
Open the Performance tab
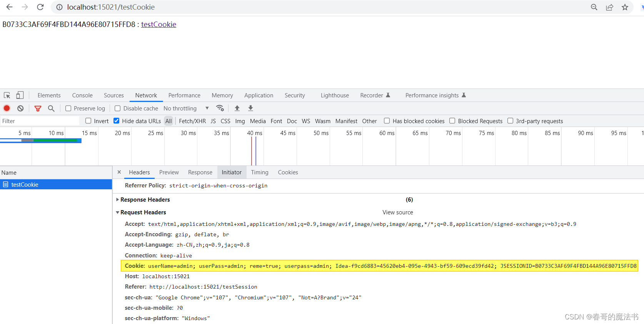[184, 95]
